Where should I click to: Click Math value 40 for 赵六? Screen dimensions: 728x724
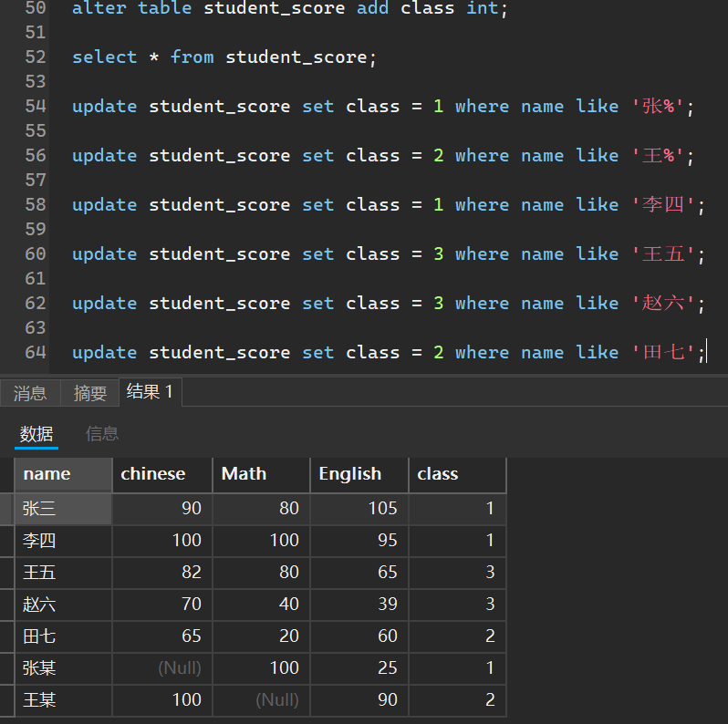(x=261, y=605)
